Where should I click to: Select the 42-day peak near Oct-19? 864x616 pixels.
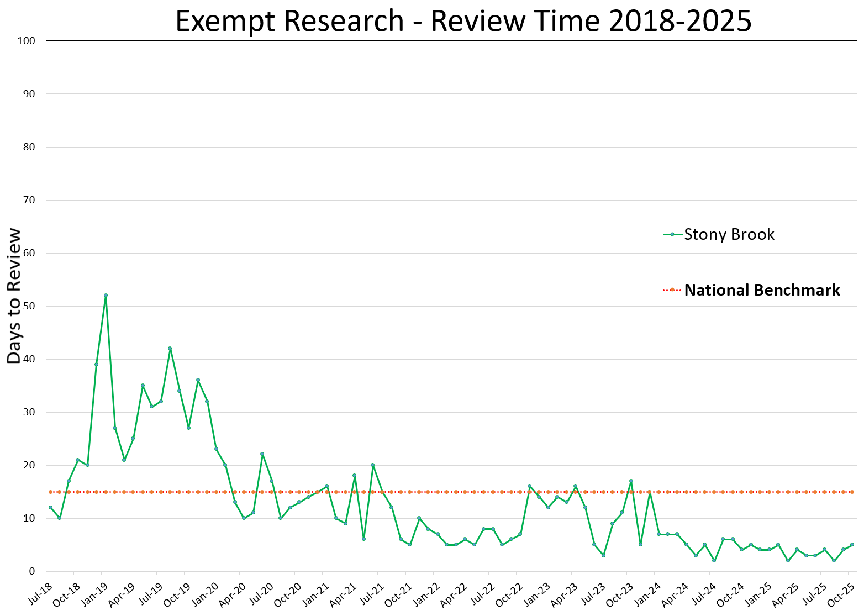170,349
